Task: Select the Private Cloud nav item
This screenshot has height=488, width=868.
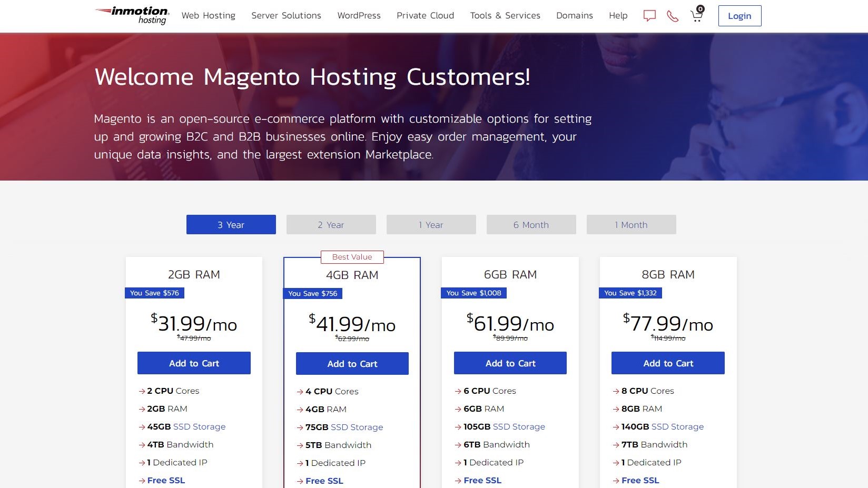Action: 425,16
